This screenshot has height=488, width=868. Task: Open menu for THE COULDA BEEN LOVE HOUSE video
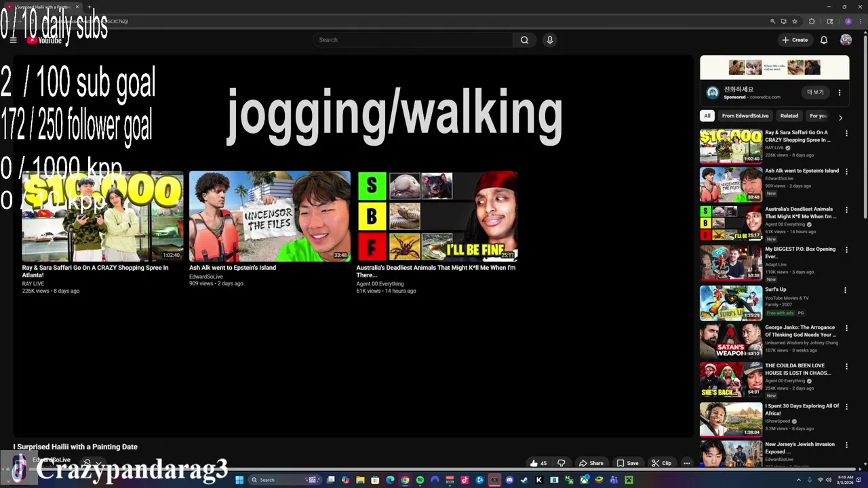pyautogui.click(x=846, y=367)
